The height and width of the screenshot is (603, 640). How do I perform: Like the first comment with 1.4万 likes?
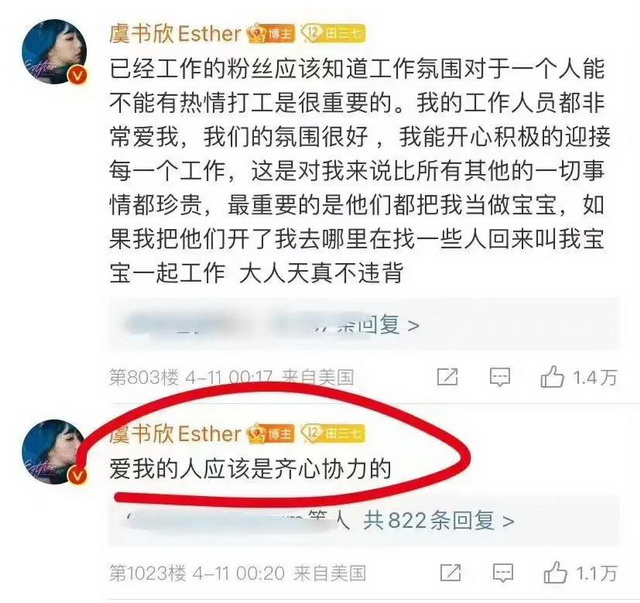[x=552, y=377]
